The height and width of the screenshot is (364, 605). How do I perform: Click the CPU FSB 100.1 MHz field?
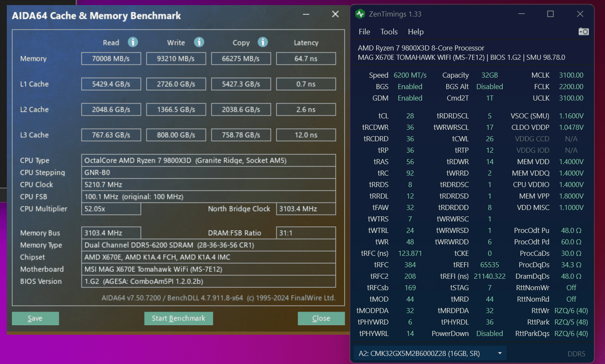point(208,197)
